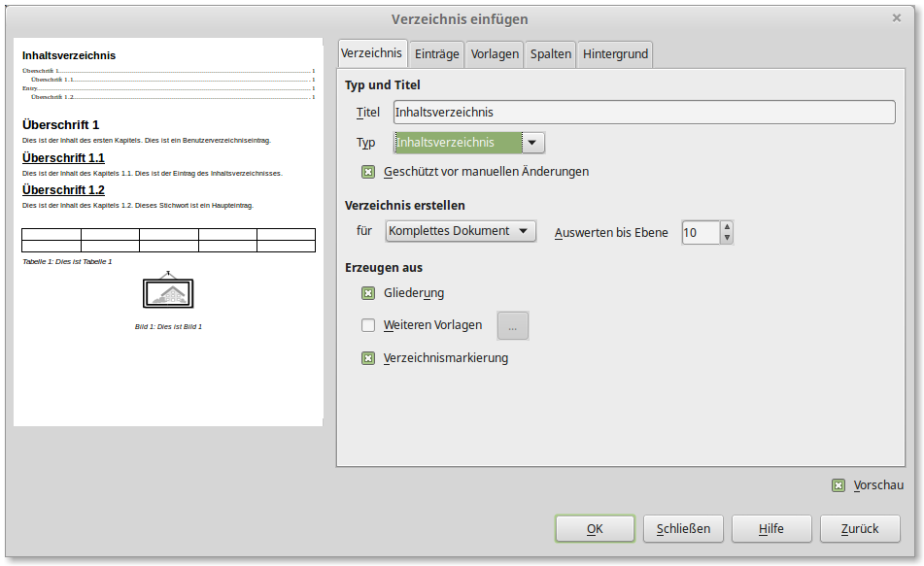This screenshot has width=924, height=566.
Task: Click into the Titel text field
Action: coord(643,113)
